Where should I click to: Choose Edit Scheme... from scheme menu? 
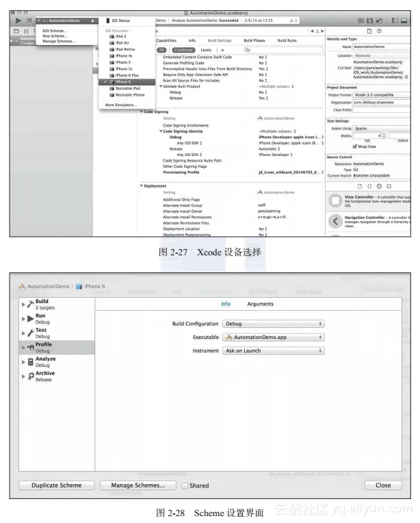[55, 31]
